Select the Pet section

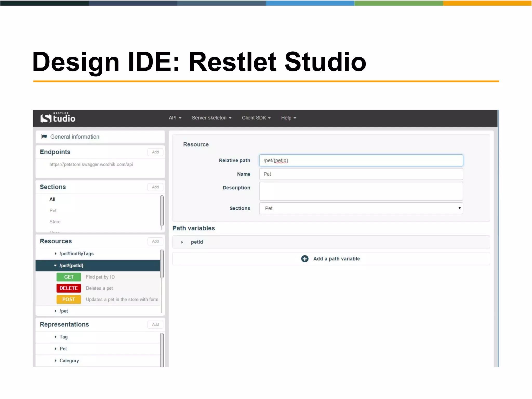(x=53, y=210)
